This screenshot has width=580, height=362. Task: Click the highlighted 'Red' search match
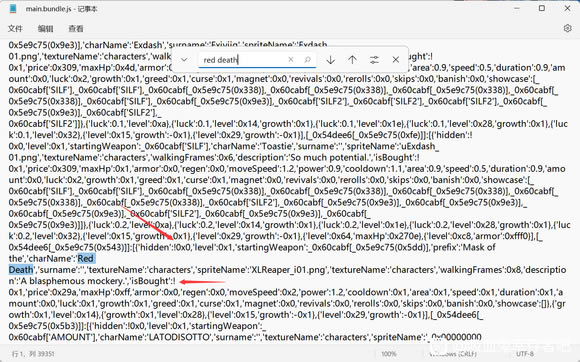pyautogui.click(x=86, y=258)
